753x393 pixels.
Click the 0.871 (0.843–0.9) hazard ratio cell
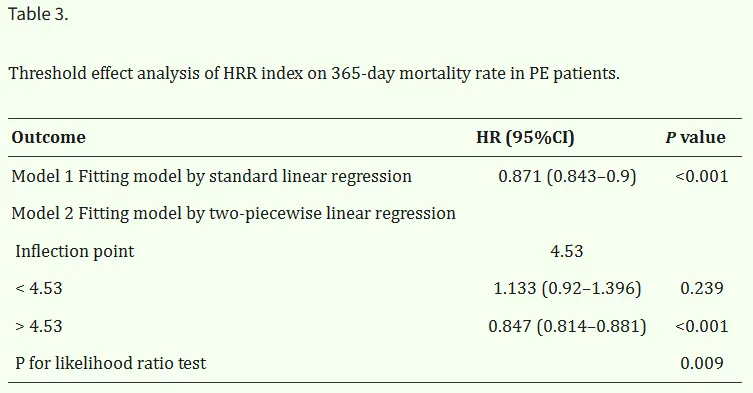(x=567, y=176)
